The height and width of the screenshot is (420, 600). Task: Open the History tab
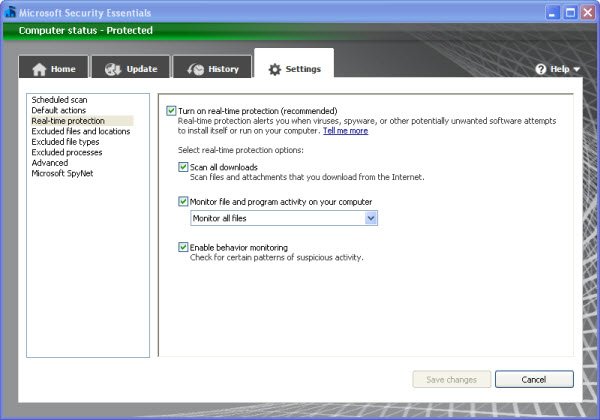[212, 67]
